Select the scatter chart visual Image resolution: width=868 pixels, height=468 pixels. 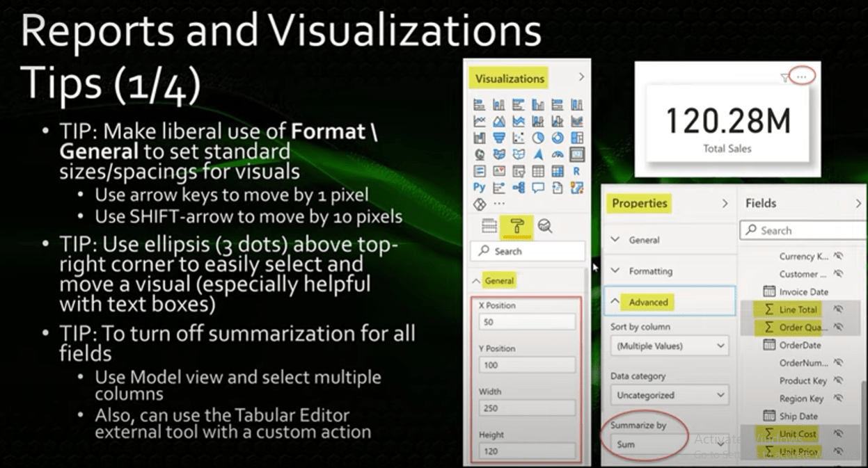pyautogui.click(x=519, y=137)
